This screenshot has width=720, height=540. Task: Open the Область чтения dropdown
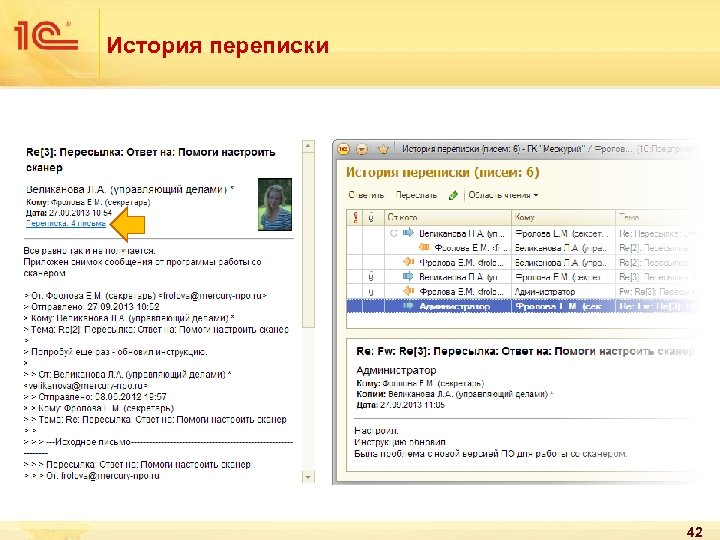point(503,195)
